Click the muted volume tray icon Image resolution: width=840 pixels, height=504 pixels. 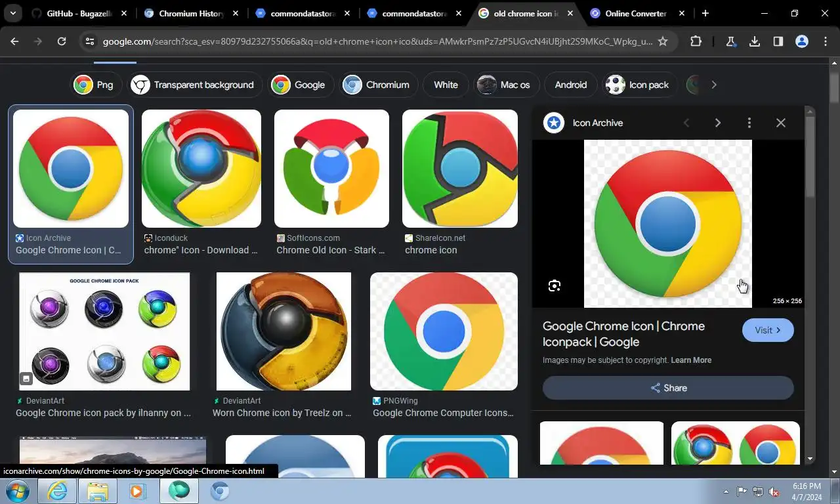tap(774, 491)
